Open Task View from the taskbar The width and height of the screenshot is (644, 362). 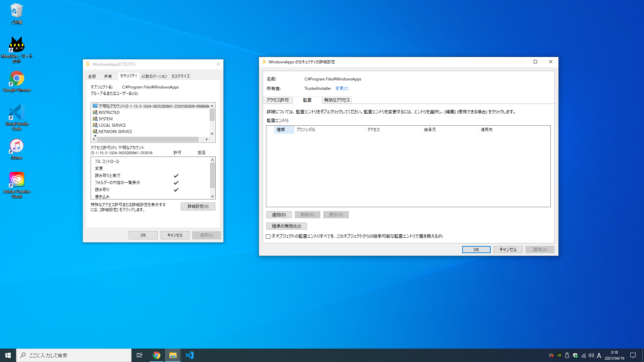pos(140,355)
